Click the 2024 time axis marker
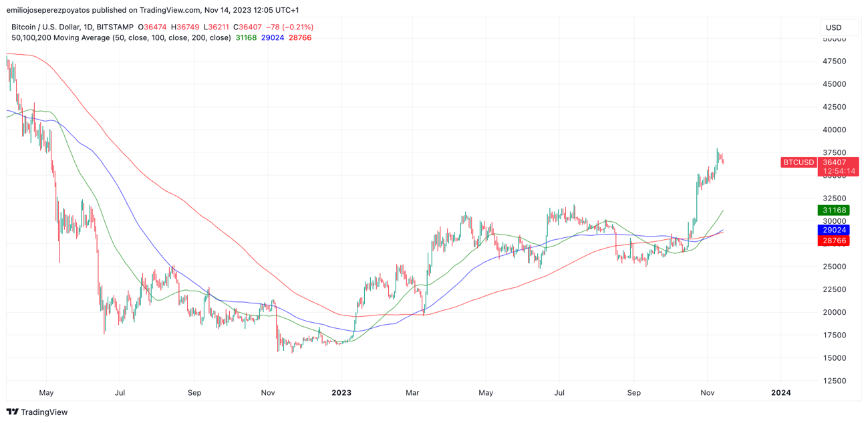This screenshot has height=423, width=868. point(780,393)
